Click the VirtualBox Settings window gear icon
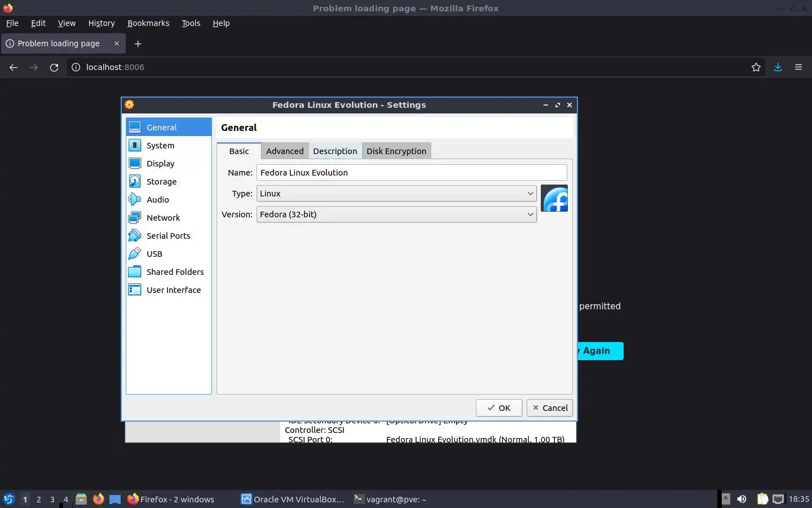This screenshot has height=508, width=812. (x=130, y=104)
